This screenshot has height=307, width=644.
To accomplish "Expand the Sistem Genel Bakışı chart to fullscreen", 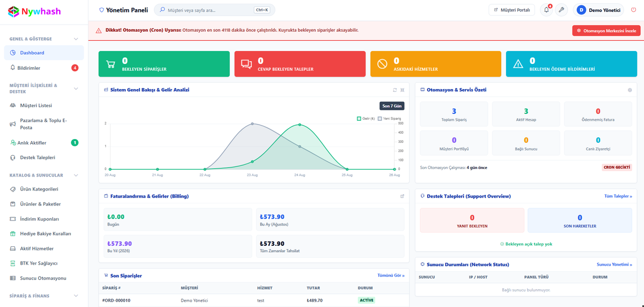I will pos(402,90).
